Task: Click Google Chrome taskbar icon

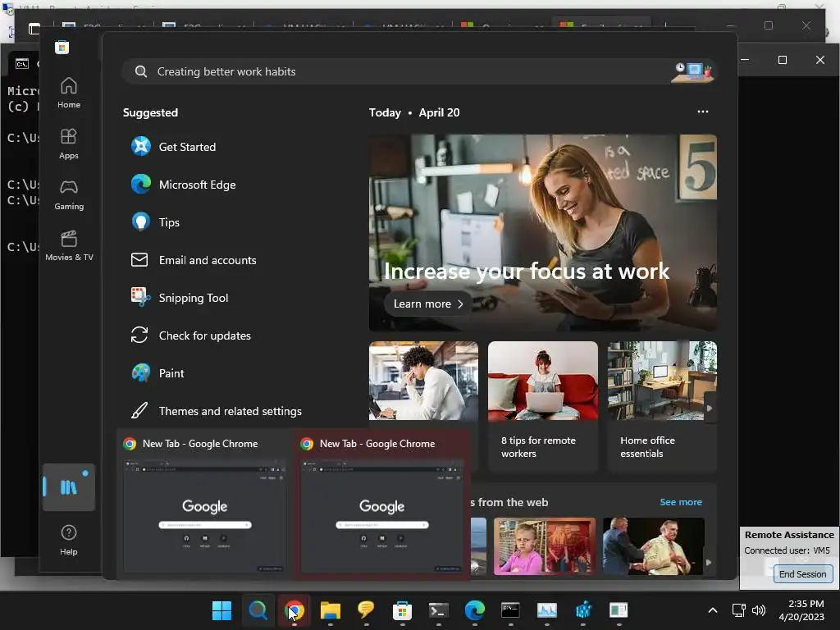Action: point(294,610)
